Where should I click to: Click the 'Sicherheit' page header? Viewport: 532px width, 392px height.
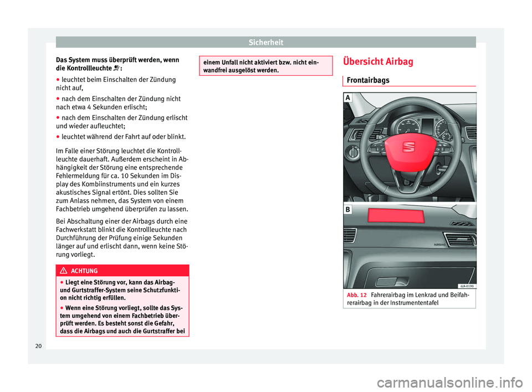pos(265,42)
